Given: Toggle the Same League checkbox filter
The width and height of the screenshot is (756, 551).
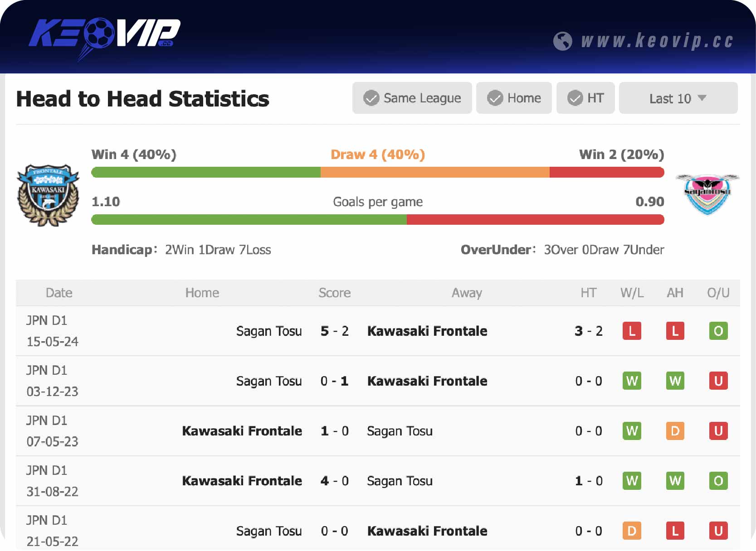Looking at the screenshot, I should point(412,98).
